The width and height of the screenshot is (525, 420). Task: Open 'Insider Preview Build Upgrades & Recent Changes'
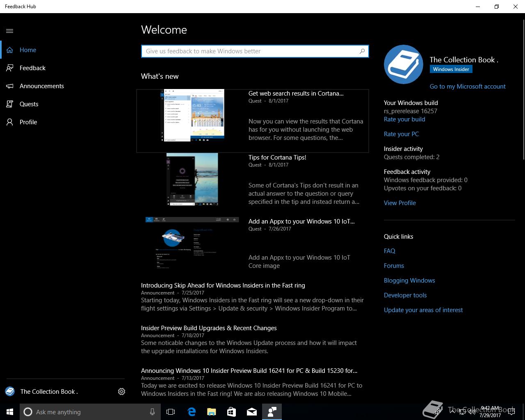[x=209, y=328]
